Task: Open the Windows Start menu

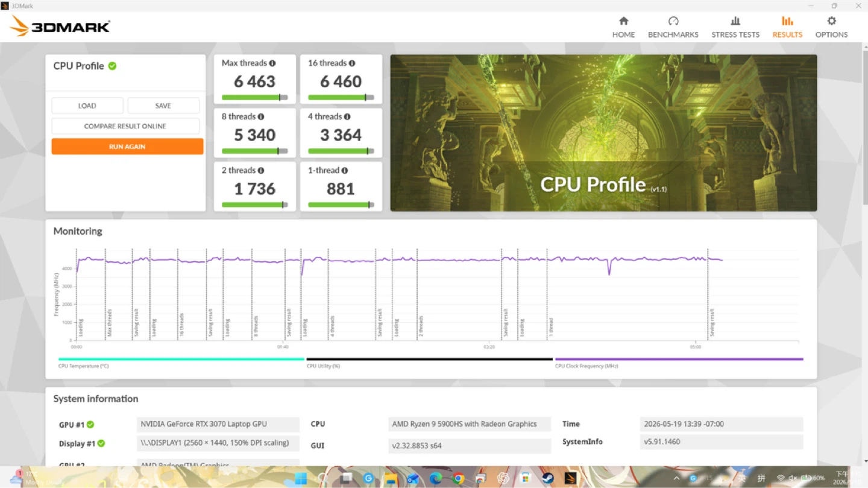Action: click(300, 479)
